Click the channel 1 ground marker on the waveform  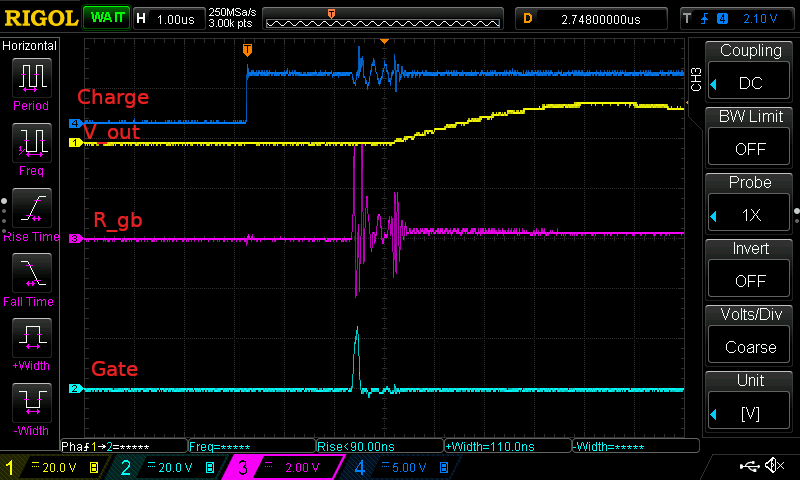76,143
